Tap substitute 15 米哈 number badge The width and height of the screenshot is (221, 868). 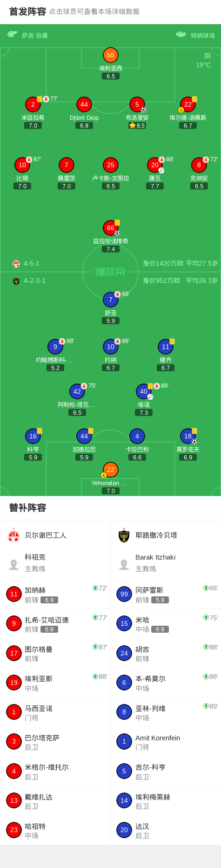click(x=124, y=623)
